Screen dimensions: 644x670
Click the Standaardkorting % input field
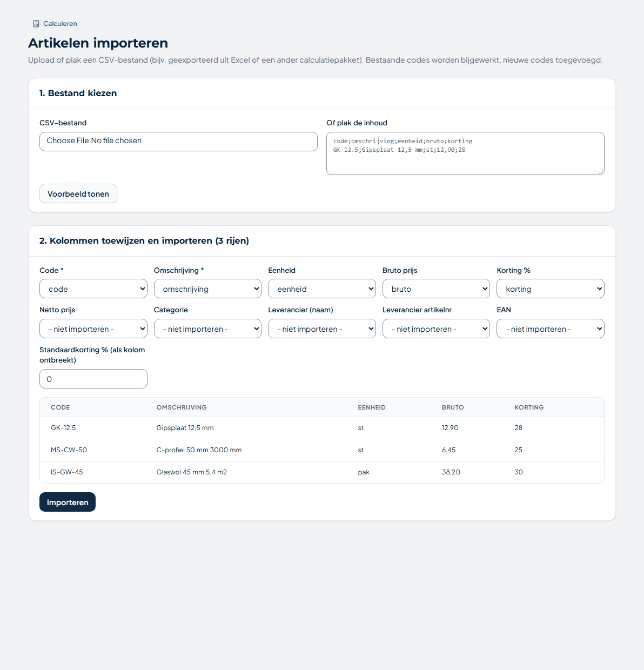[93, 379]
